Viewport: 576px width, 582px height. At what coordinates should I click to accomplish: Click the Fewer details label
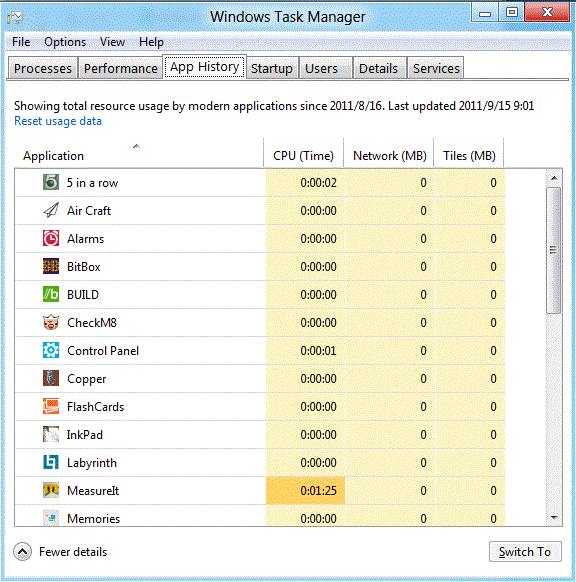click(x=73, y=552)
